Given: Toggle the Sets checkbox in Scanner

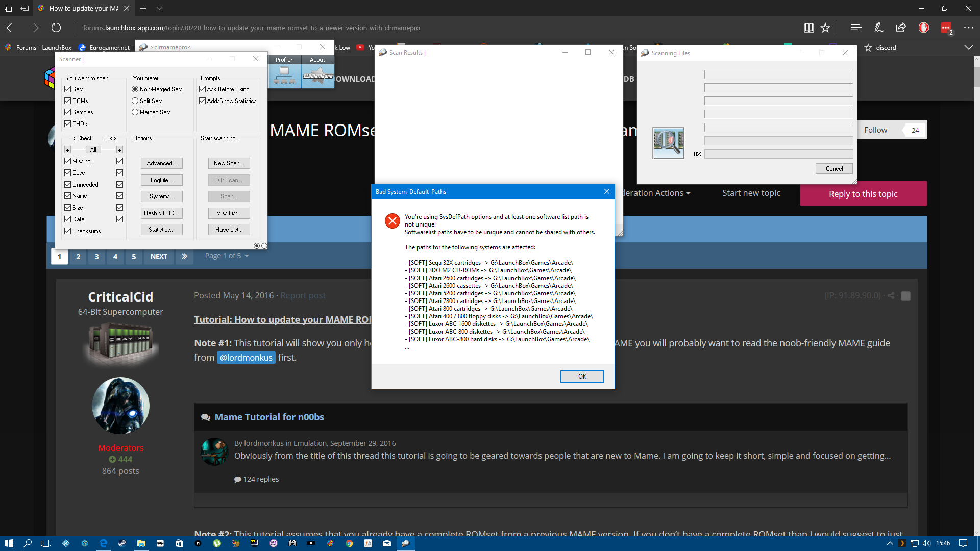Looking at the screenshot, I should 67,89.
